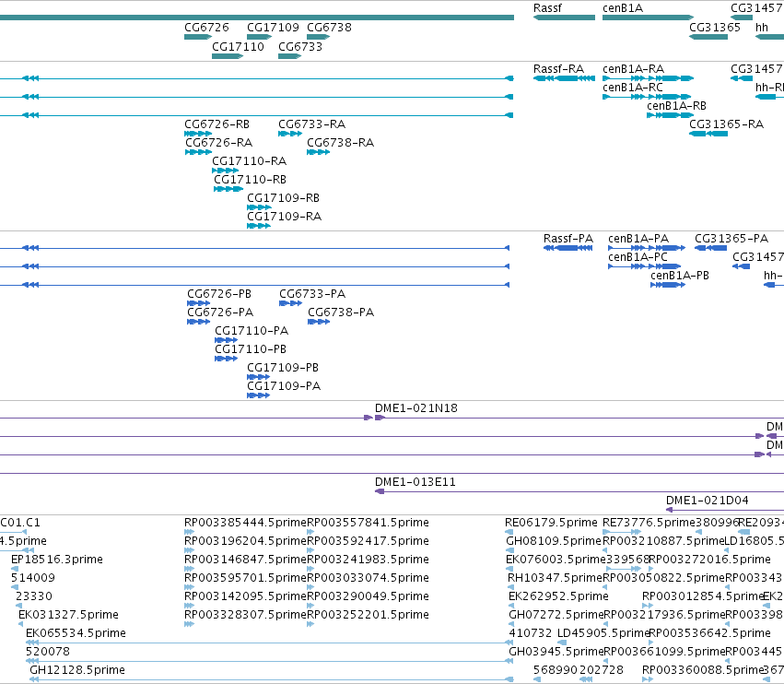Select the Rassf gene label
This screenshot has height=684, width=784.
(x=547, y=8)
